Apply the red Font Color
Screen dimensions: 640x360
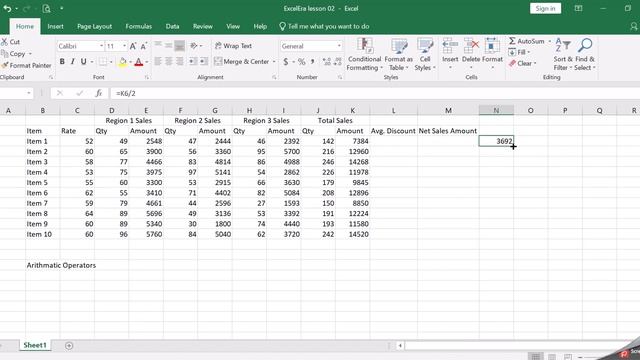pos(139,62)
